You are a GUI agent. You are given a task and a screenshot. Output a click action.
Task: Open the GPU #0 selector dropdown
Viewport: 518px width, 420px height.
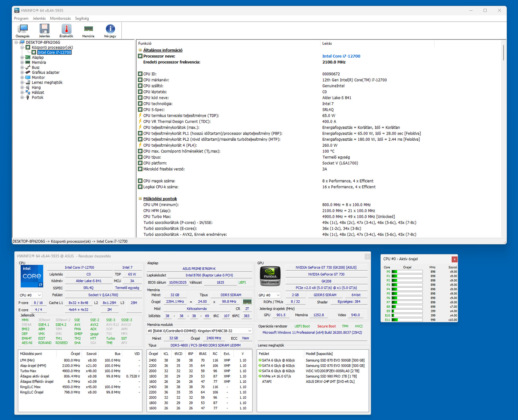coord(269,295)
